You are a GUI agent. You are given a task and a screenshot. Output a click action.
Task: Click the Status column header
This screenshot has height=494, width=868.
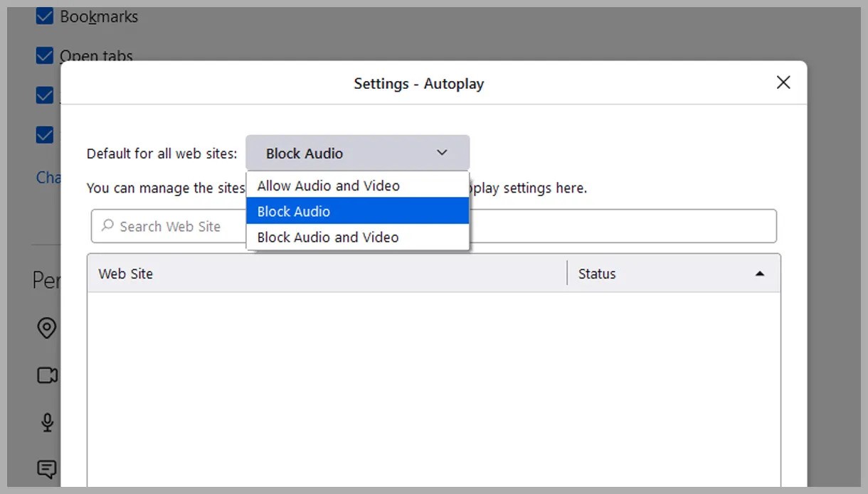pos(597,274)
